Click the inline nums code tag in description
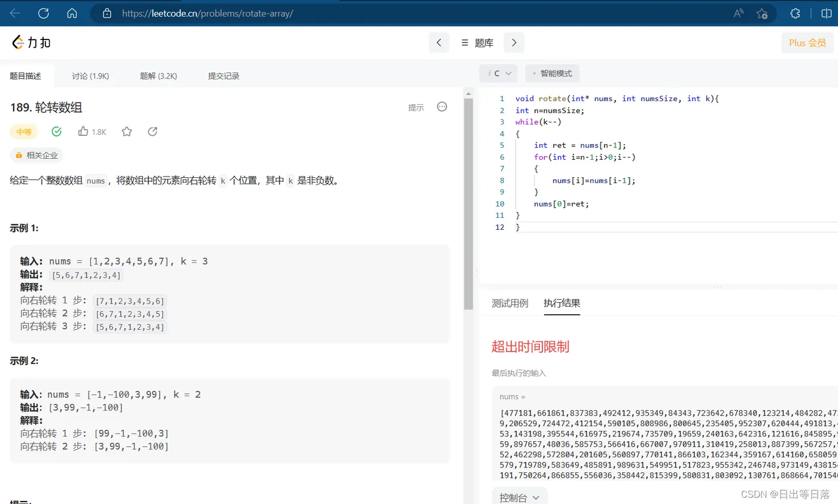Screen dimensions: 838x504 (96, 181)
